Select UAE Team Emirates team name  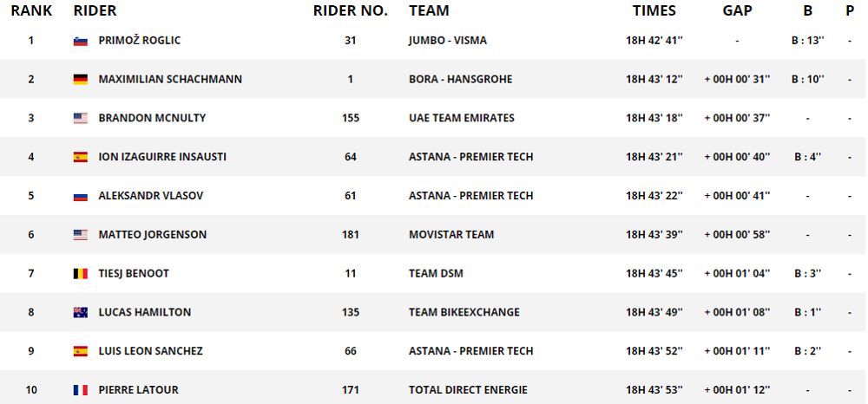tap(461, 118)
